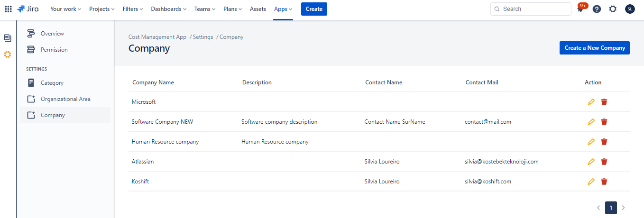The image size is (644, 218).
Task: Click the Settings breadcrumb
Action: coord(203,37)
